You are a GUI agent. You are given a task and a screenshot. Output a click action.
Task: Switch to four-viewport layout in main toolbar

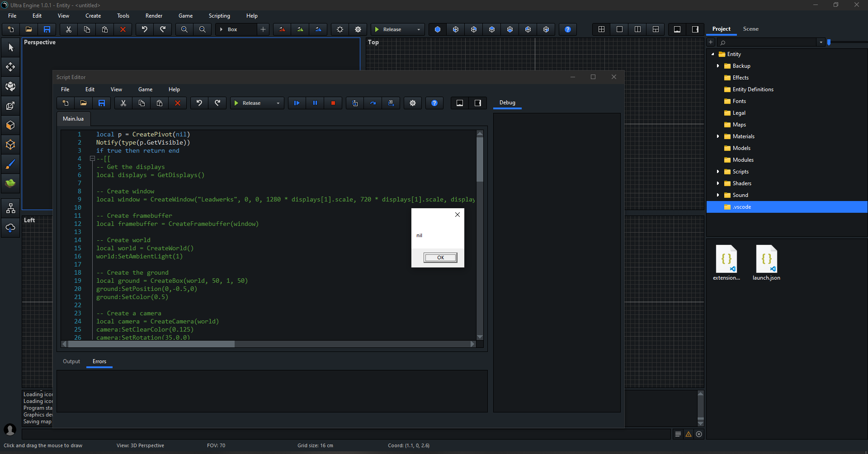click(601, 29)
